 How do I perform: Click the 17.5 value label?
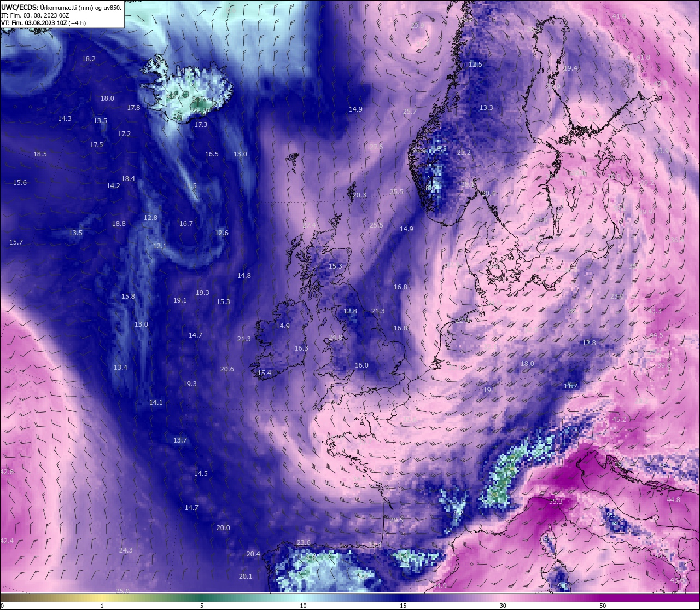point(96,144)
